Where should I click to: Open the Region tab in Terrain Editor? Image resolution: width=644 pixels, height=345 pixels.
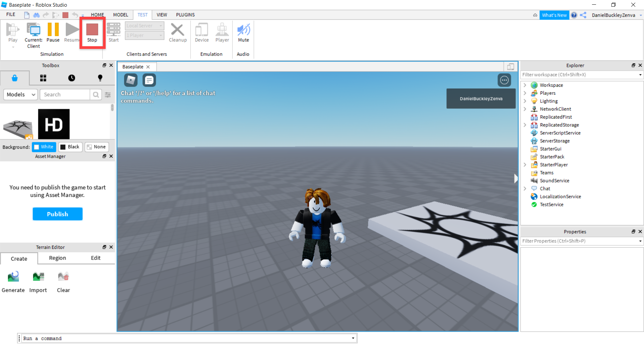[57, 258]
